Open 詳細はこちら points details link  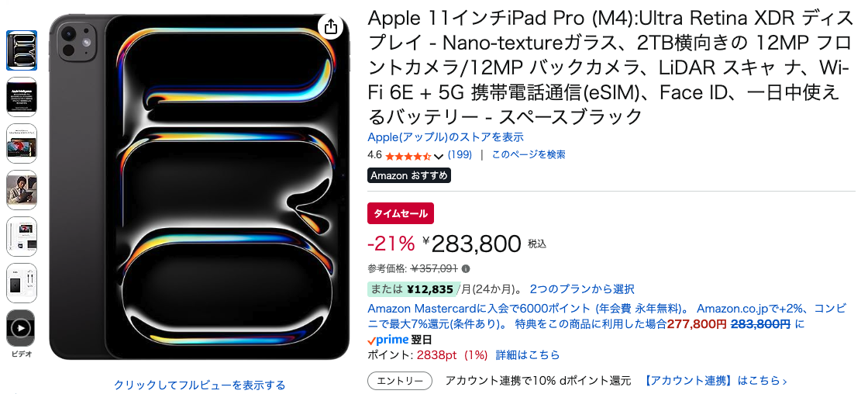(527, 355)
